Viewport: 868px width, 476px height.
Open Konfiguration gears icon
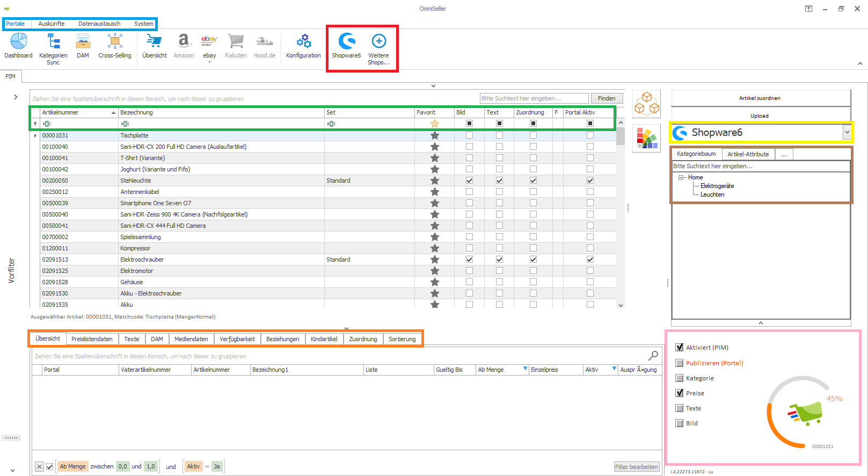303,41
